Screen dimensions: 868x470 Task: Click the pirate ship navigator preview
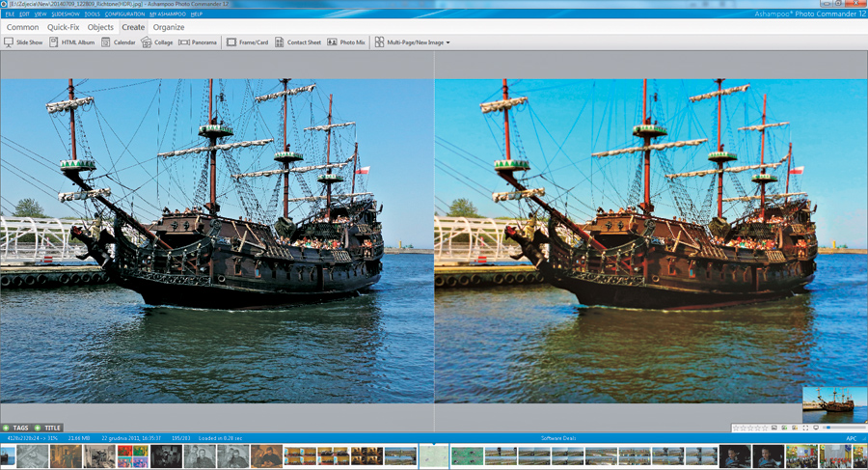(834, 404)
